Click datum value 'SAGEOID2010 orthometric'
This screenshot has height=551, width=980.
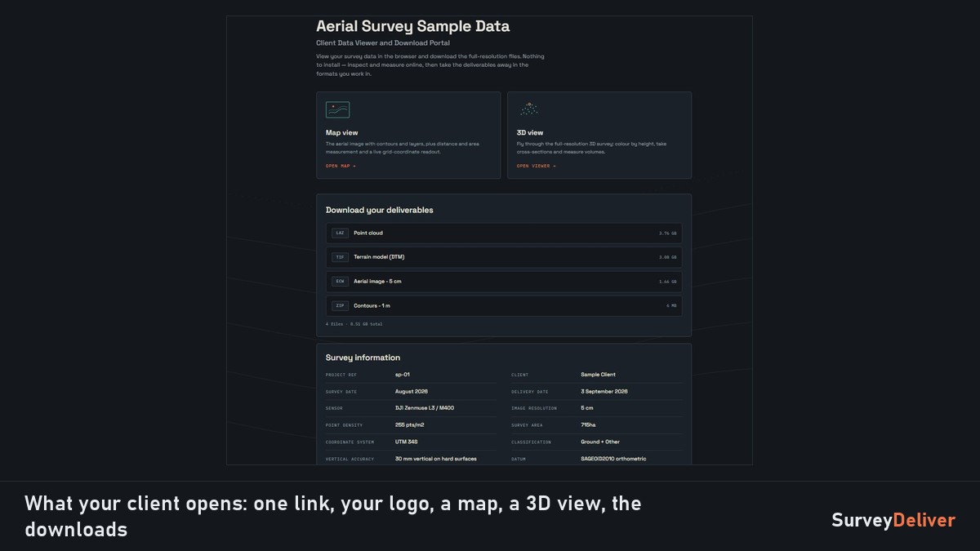coord(613,459)
